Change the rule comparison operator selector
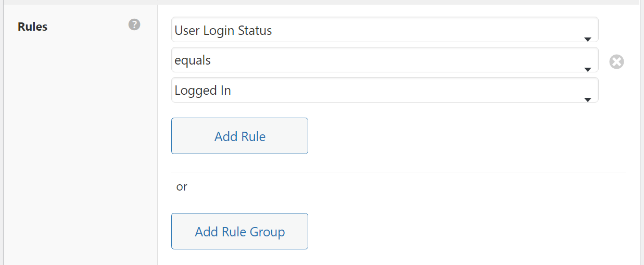The height and width of the screenshot is (265, 644). click(x=384, y=60)
